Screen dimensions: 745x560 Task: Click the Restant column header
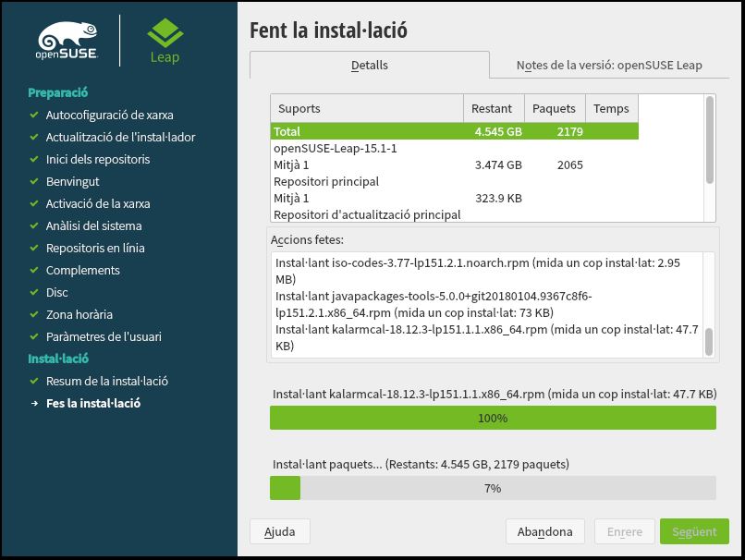click(x=493, y=109)
